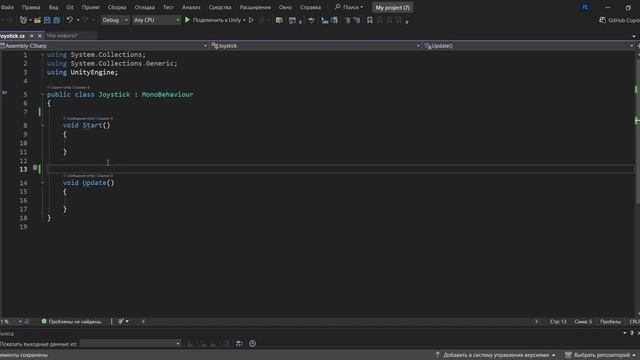
Task: Click the Save All icon
Action: [57, 20]
